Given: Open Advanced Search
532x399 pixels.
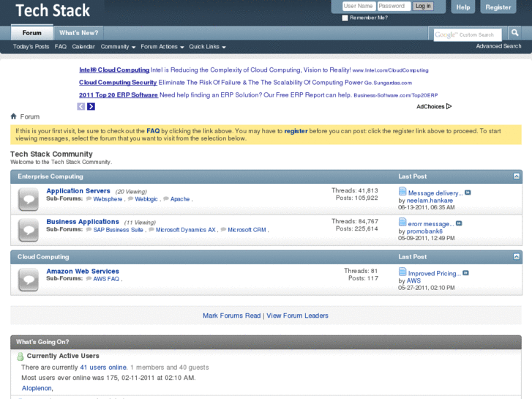Looking at the screenshot, I should (498, 46).
